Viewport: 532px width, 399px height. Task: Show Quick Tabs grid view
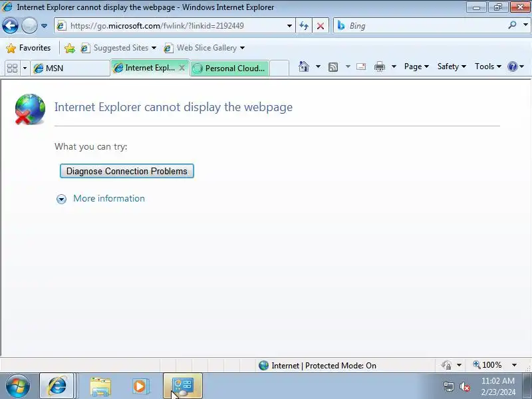click(13, 68)
